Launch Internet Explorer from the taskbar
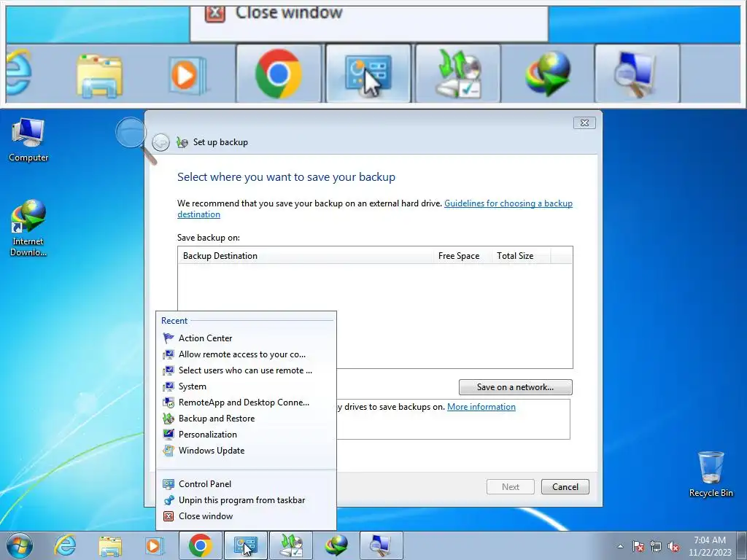The height and width of the screenshot is (560, 747). pos(65,545)
